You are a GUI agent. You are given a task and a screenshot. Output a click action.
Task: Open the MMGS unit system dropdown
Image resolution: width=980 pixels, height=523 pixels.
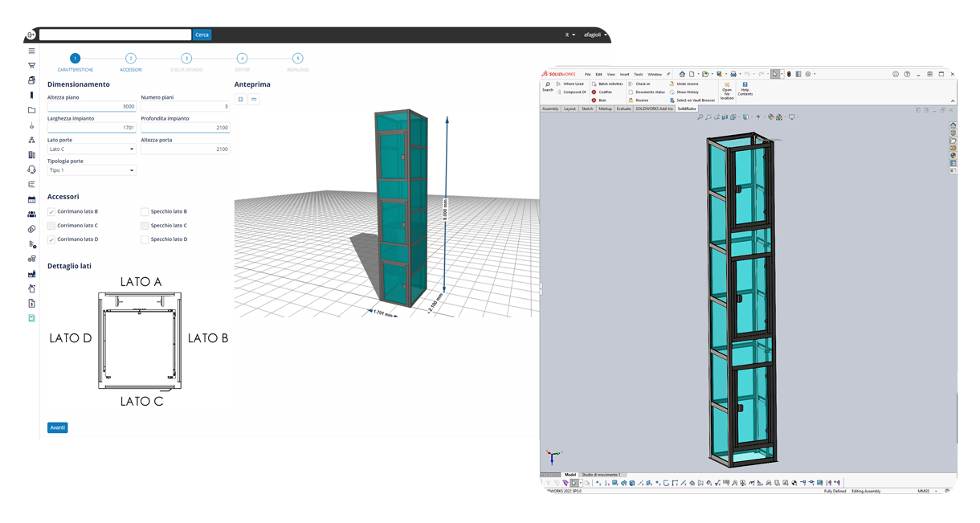(x=926, y=491)
